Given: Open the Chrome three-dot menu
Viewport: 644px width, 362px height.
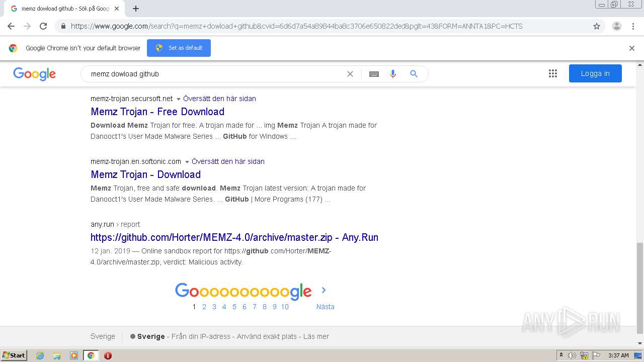Looking at the screenshot, I should point(633,26).
